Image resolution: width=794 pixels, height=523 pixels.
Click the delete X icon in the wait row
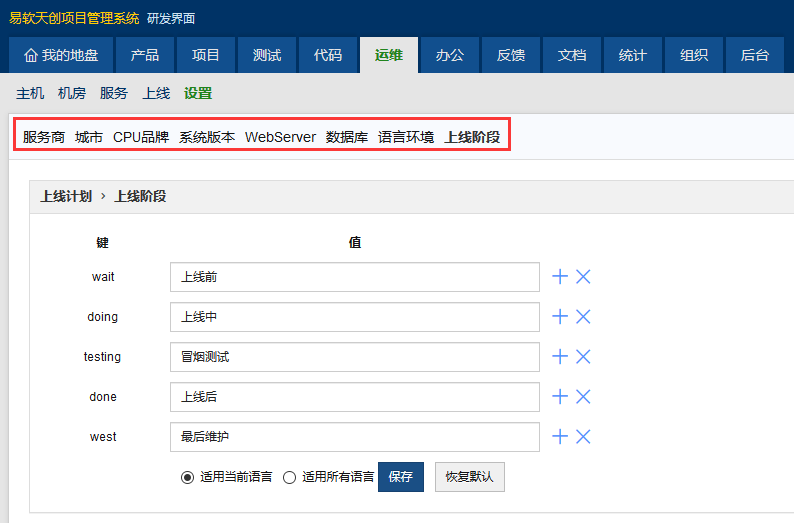pyautogui.click(x=583, y=276)
